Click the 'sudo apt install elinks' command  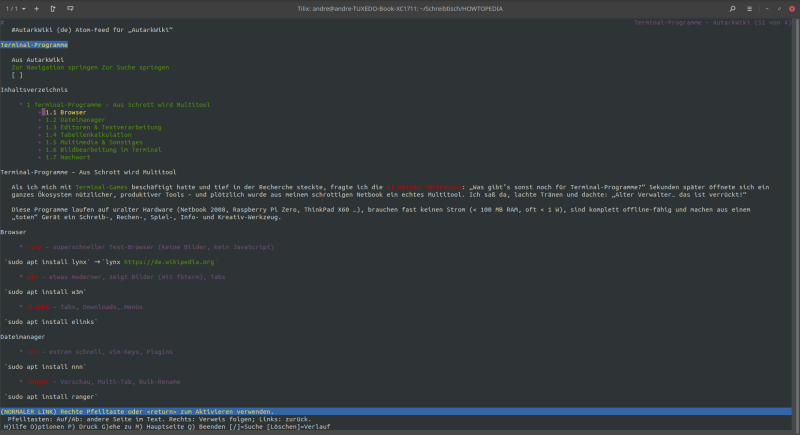[51, 322]
